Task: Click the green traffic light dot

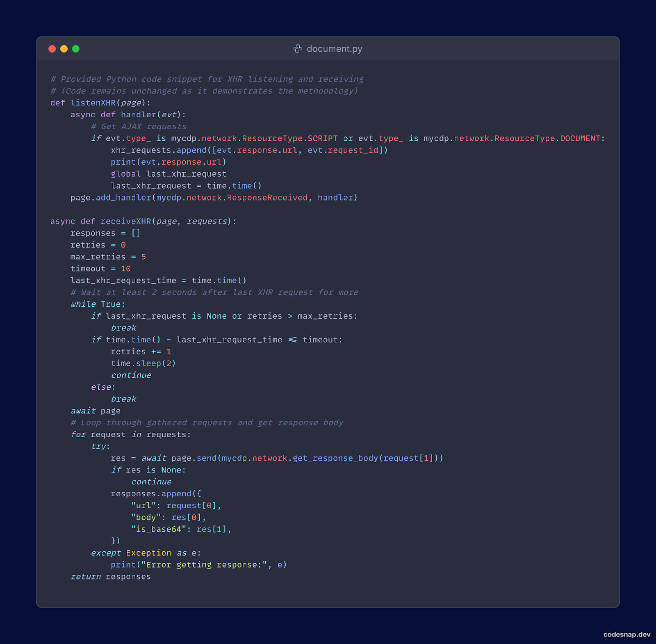Action: point(75,48)
